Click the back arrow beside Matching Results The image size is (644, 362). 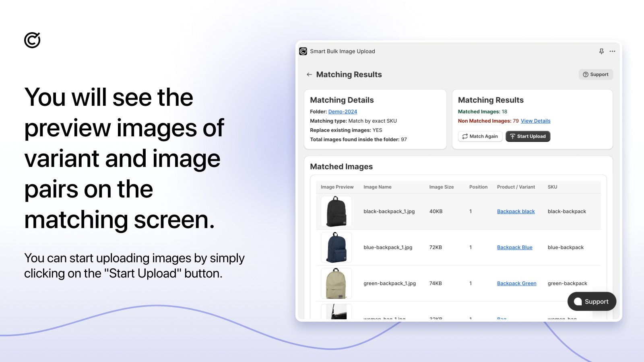(309, 74)
